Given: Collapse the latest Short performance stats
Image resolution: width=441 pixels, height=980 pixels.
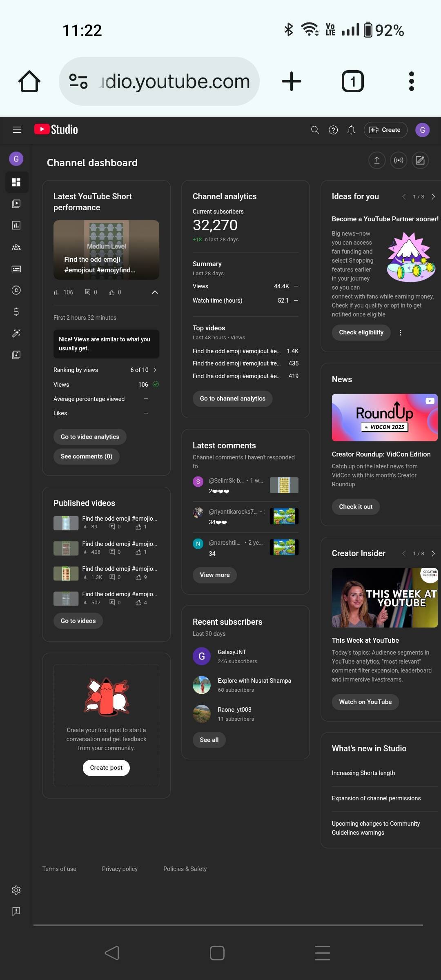Looking at the screenshot, I should pyautogui.click(x=155, y=292).
